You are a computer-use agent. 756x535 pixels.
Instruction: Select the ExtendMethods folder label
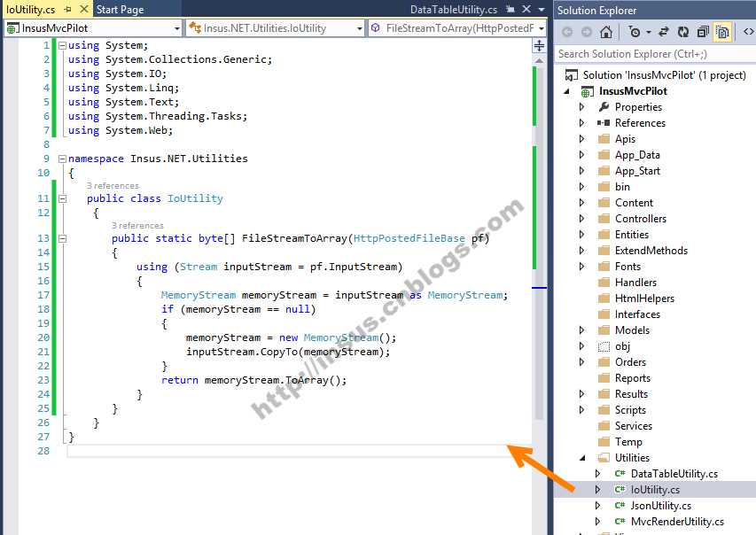tap(651, 250)
